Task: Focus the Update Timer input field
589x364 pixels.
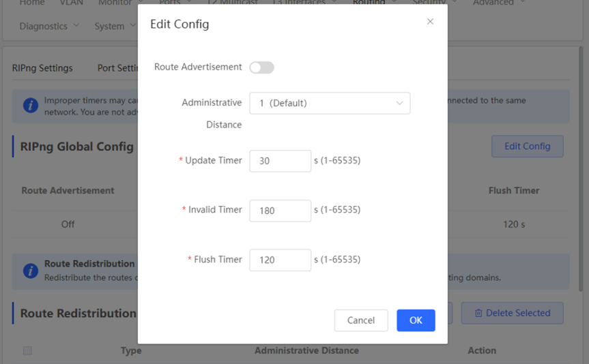Action: coord(280,161)
